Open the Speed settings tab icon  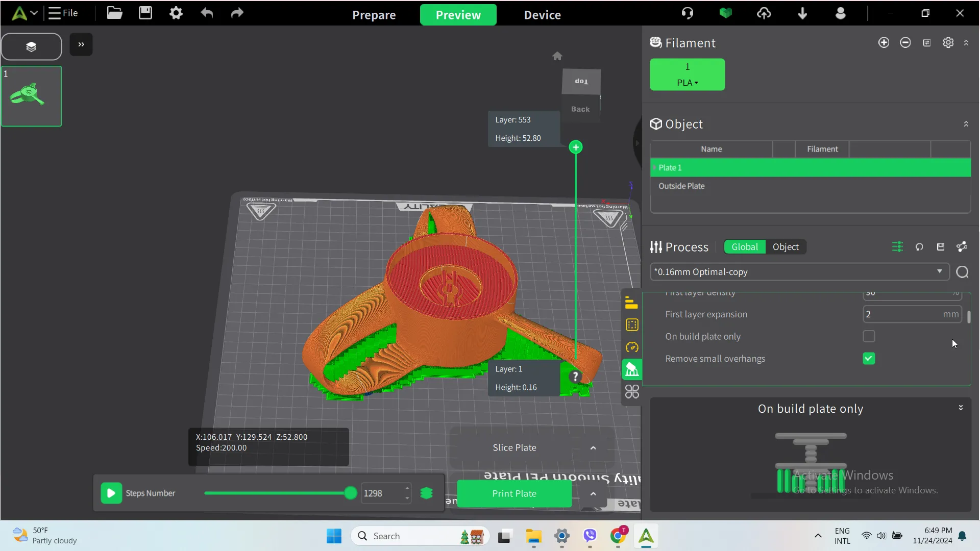(x=632, y=347)
